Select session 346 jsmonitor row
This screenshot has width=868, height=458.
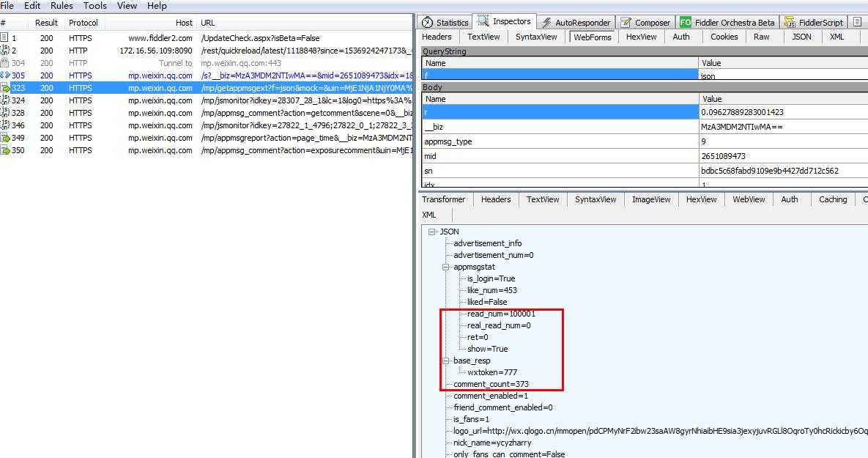point(207,125)
